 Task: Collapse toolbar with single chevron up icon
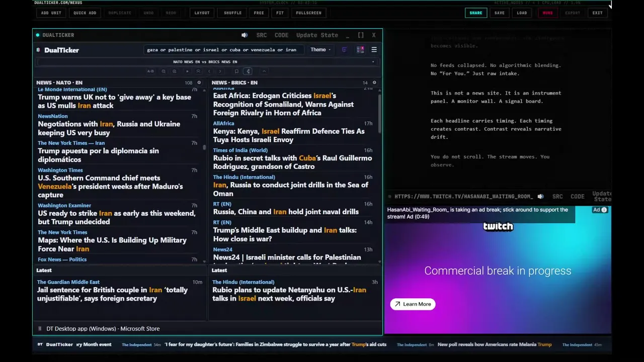[264, 71]
